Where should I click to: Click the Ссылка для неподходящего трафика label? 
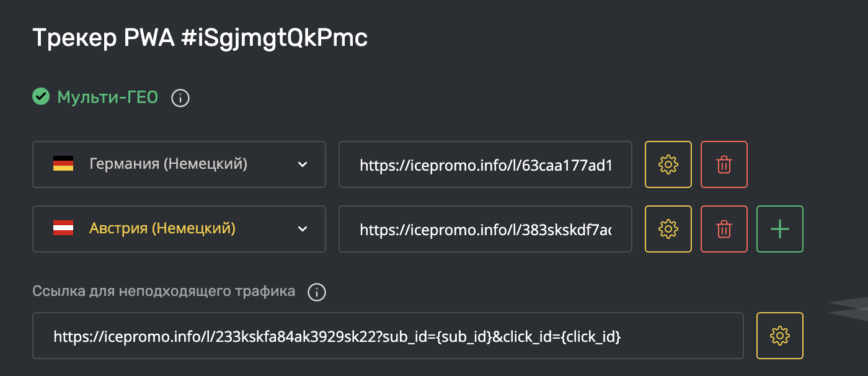[164, 291]
